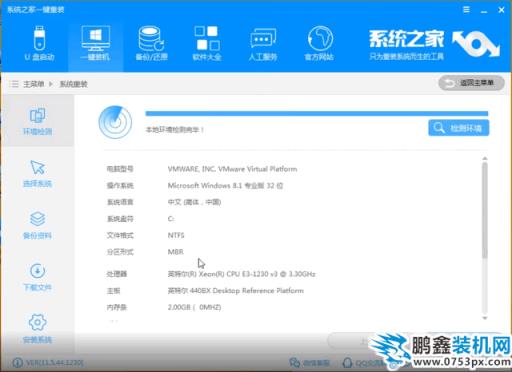Image resolution: width=512 pixels, height=372 pixels.
Task: Click 返回主菜单 back button
Action: (471, 83)
